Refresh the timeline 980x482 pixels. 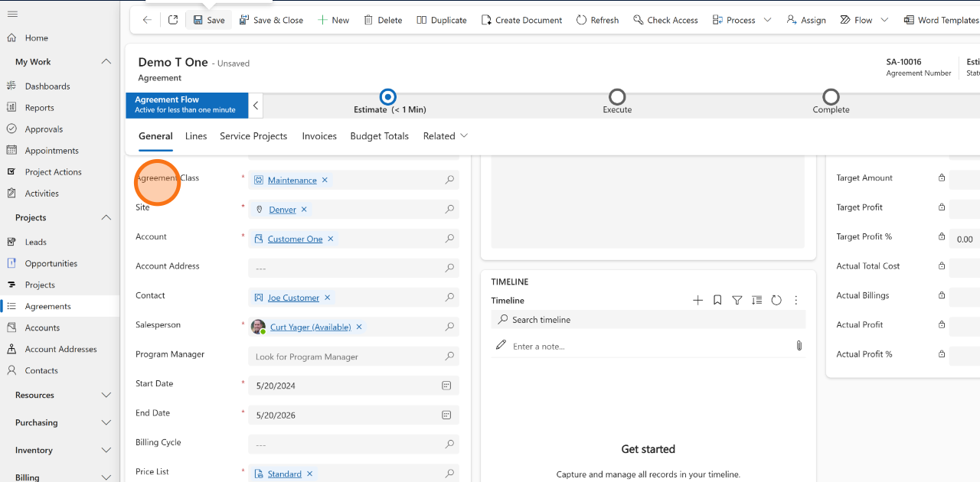coord(776,301)
